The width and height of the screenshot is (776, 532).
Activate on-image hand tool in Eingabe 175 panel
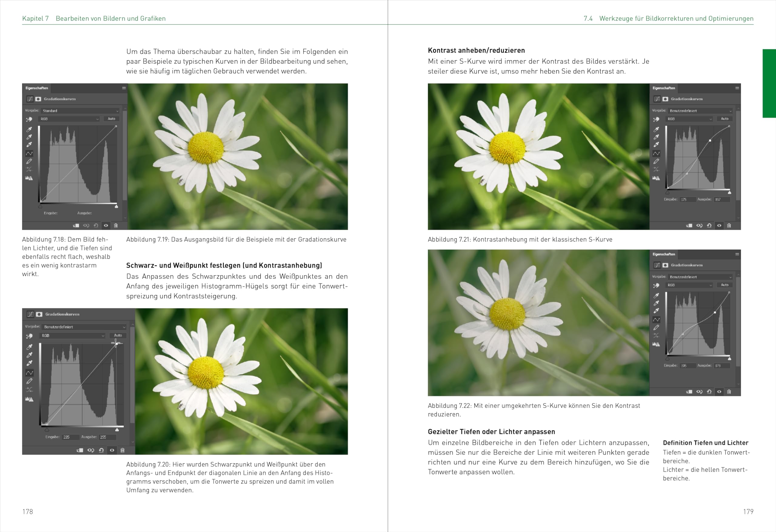pyautogui.click(x=656, y=119)
